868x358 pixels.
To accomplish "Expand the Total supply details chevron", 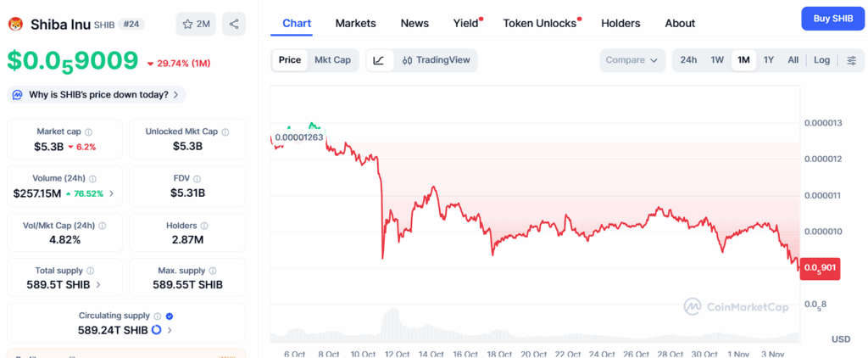I will (98, 285).
